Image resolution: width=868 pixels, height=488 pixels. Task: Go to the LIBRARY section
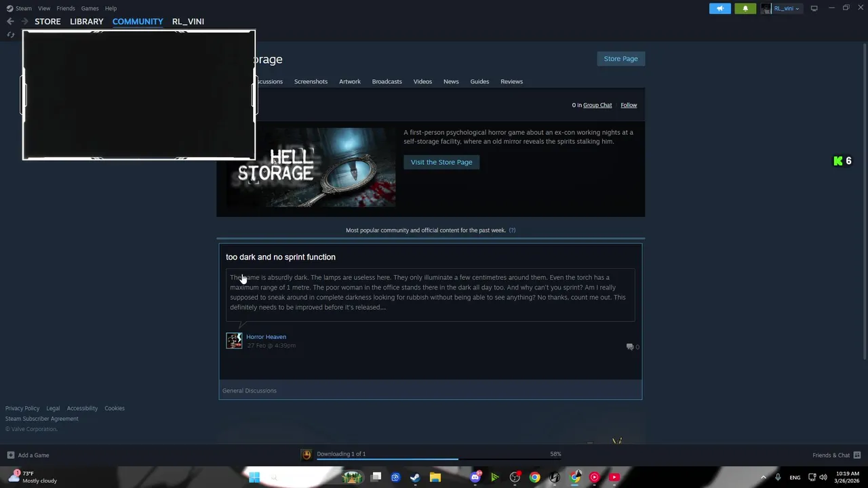pyautogui.click(x=87, y=21)
